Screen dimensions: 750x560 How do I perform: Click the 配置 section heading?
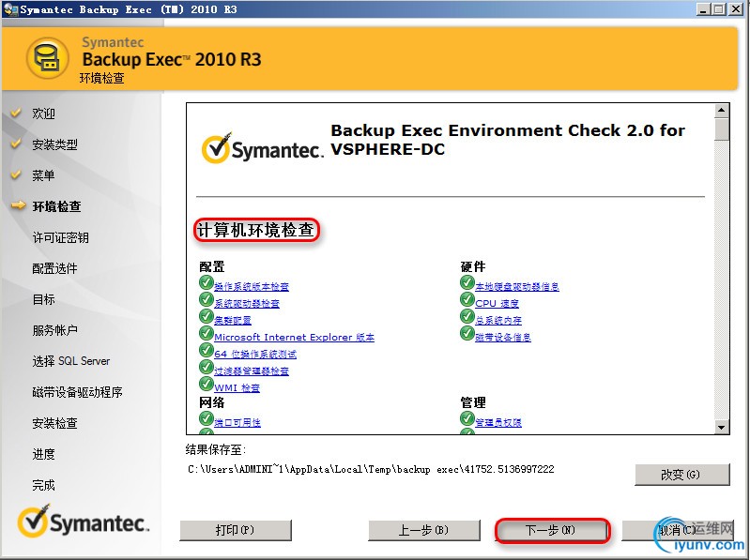click(x=212, y=266)
